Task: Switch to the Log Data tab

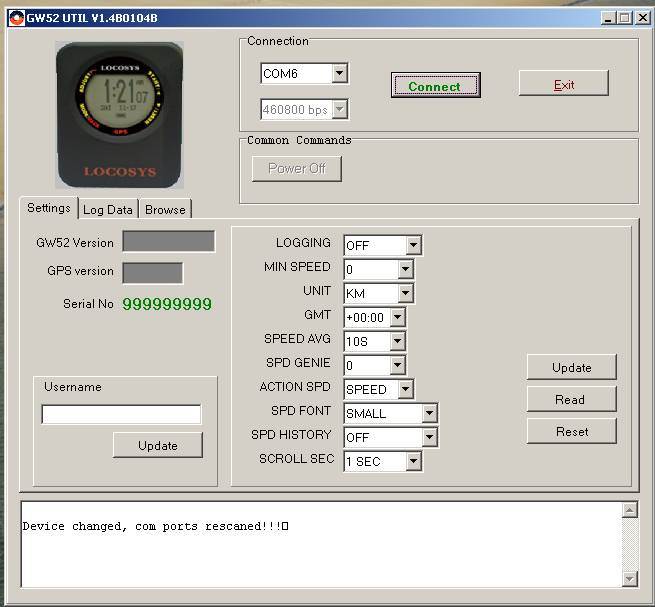Action: (x=107, y=210)
